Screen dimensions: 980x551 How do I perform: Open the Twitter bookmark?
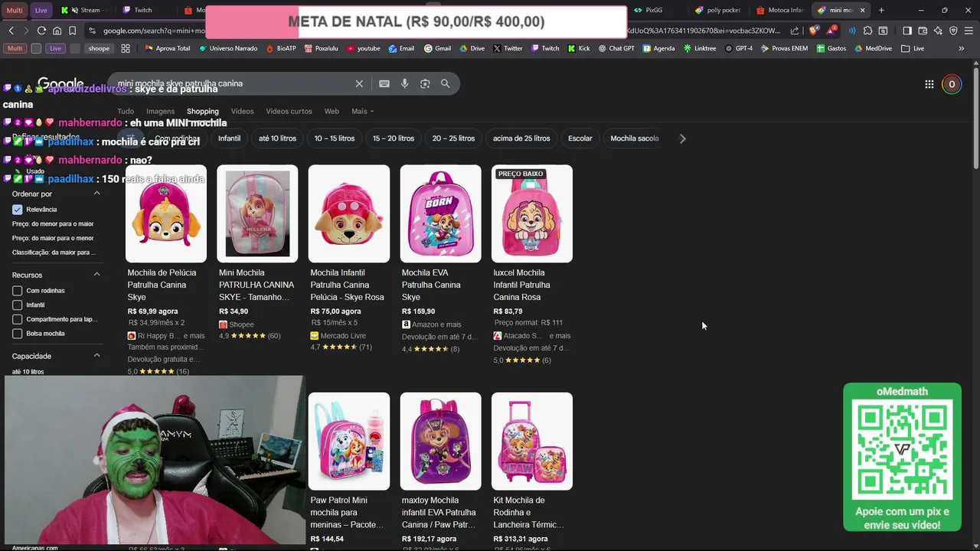pyautogui.click(x=508, y=48)
